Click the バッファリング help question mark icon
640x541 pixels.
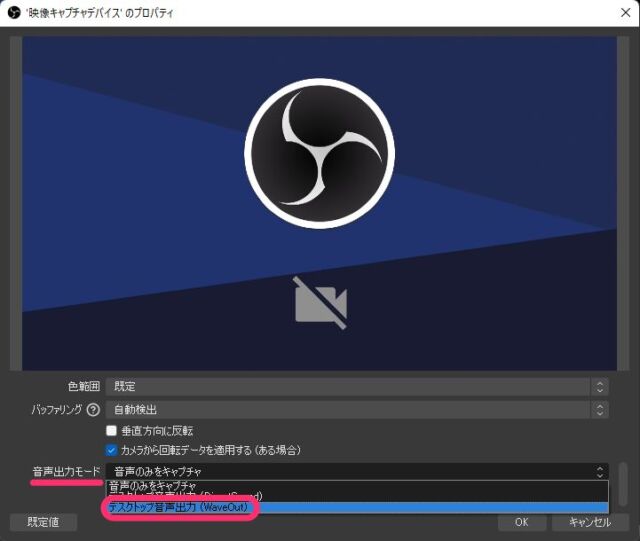click(x=93, y=410)
